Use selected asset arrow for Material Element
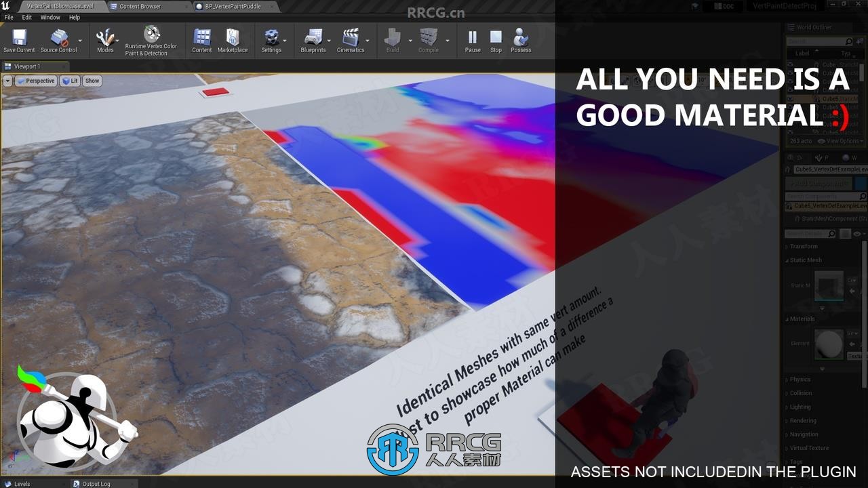This screenshot has width=868, height=488. pyautogui.click(x=852, y=344)
